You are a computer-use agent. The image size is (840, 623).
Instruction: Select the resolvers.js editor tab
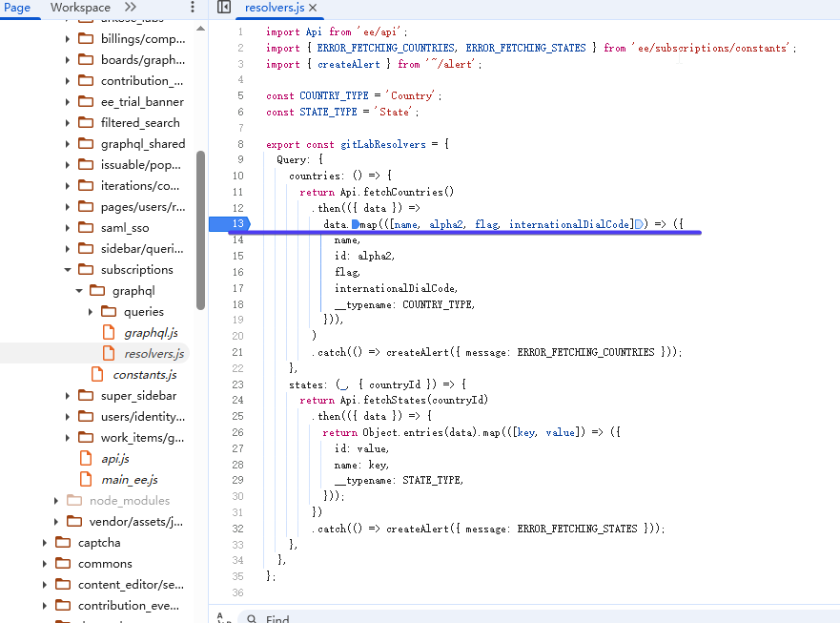[x=275, y=8]
